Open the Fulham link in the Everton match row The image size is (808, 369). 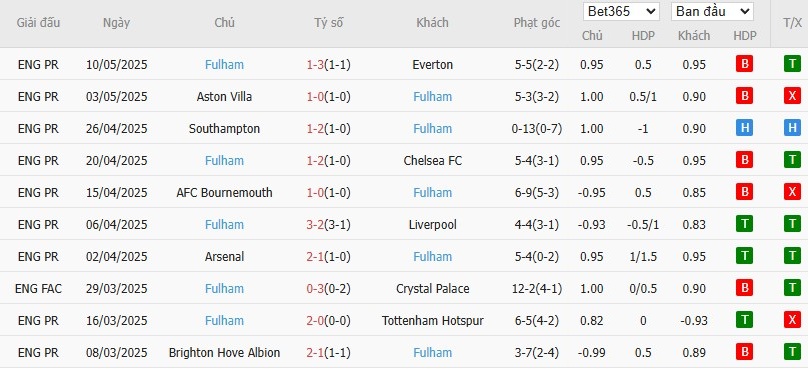pyautogui.click(x=224, y=65)
